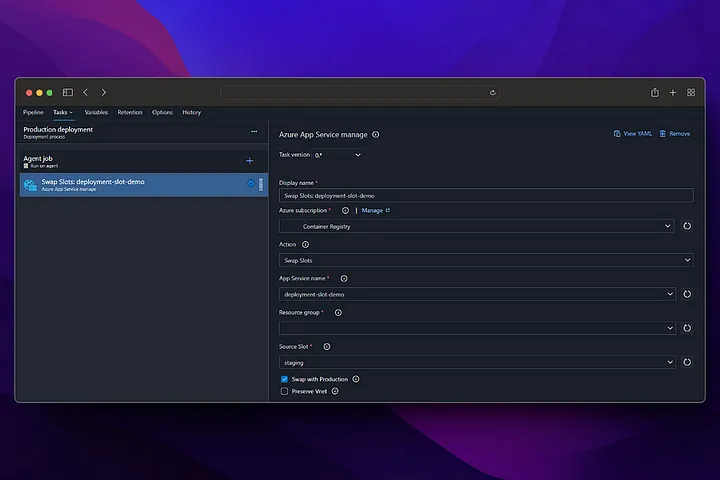This screenshot has width=720, height=480.
Task: Open info icon beside Azure App Service manage
Action: [376, 135]
